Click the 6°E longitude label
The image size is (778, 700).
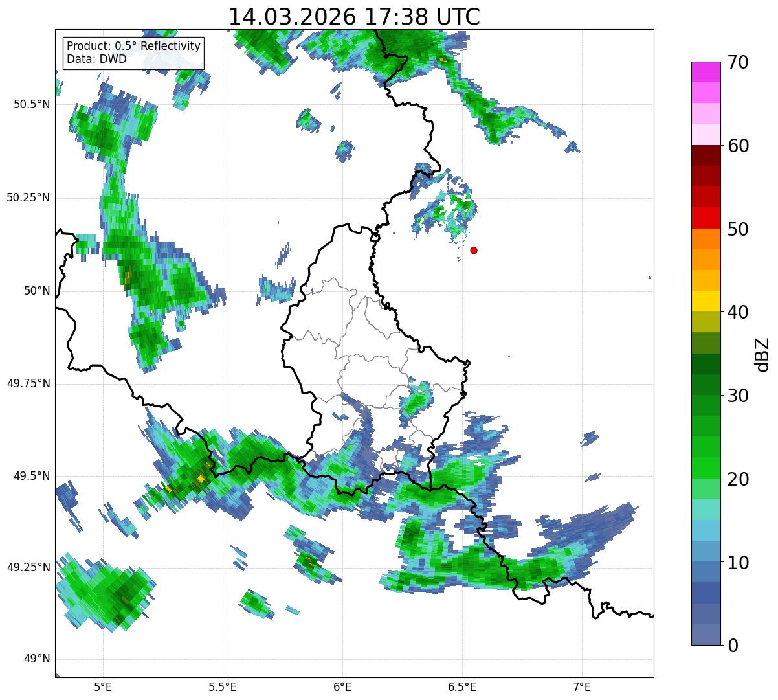click(x=342, y=686)
